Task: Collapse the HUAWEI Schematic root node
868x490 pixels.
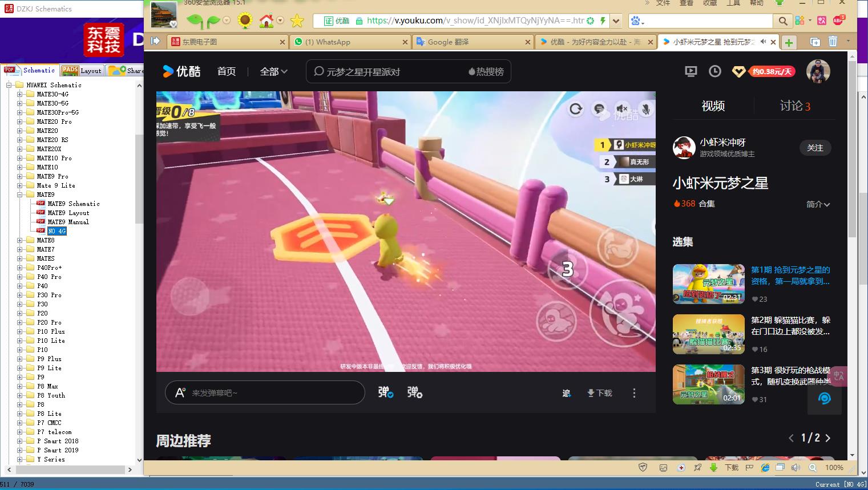Action: tap(9, 85)
